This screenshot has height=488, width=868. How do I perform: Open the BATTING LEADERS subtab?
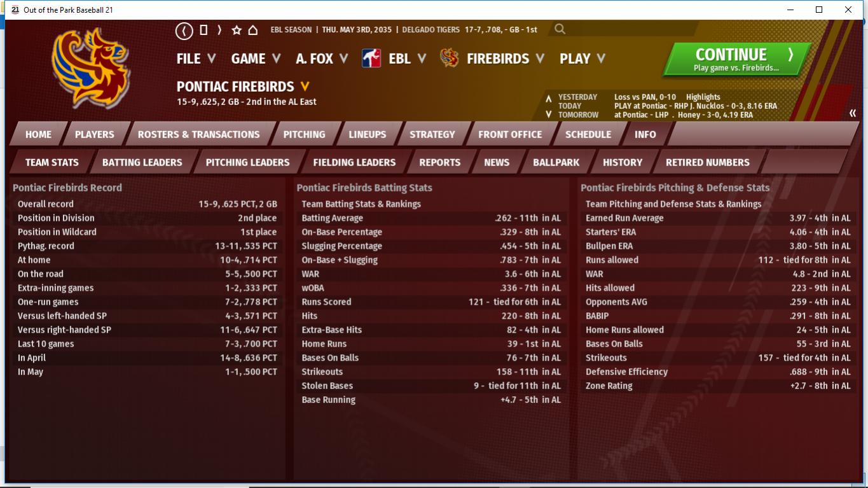tap(142, 162)
